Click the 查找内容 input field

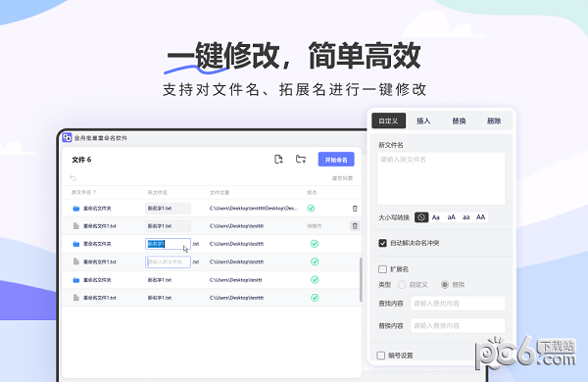(458, 304)
